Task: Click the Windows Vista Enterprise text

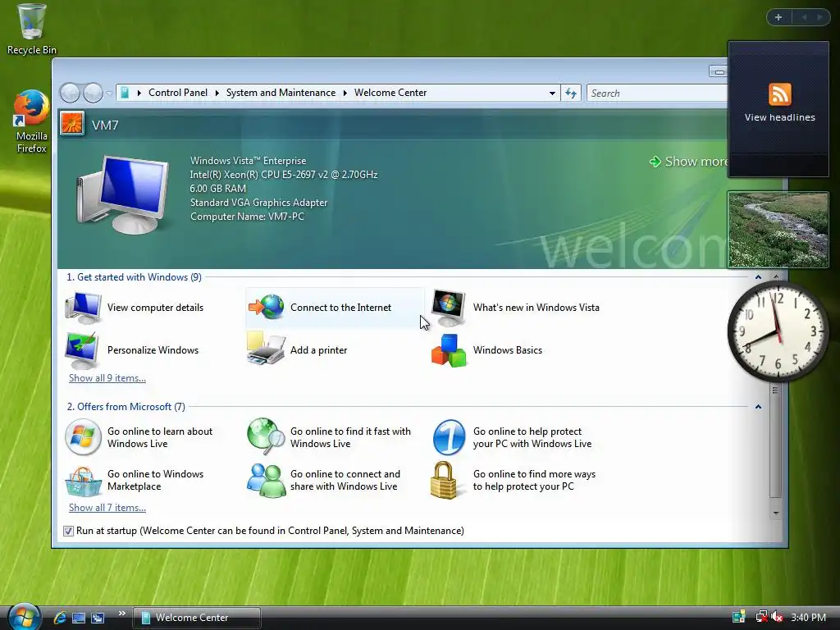Action: click(248, 161)
